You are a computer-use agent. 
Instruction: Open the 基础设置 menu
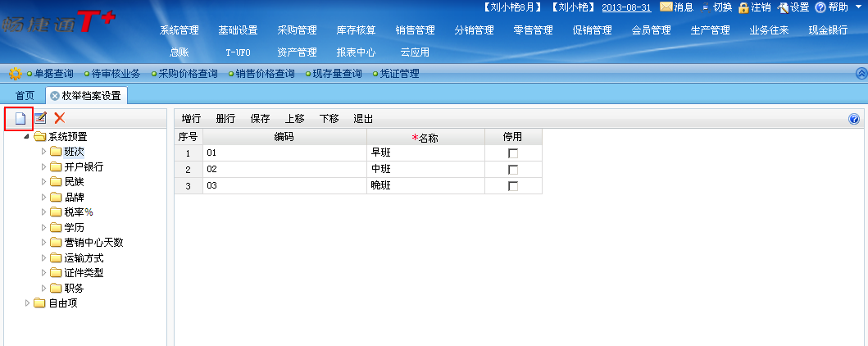(x=238, y=30)
